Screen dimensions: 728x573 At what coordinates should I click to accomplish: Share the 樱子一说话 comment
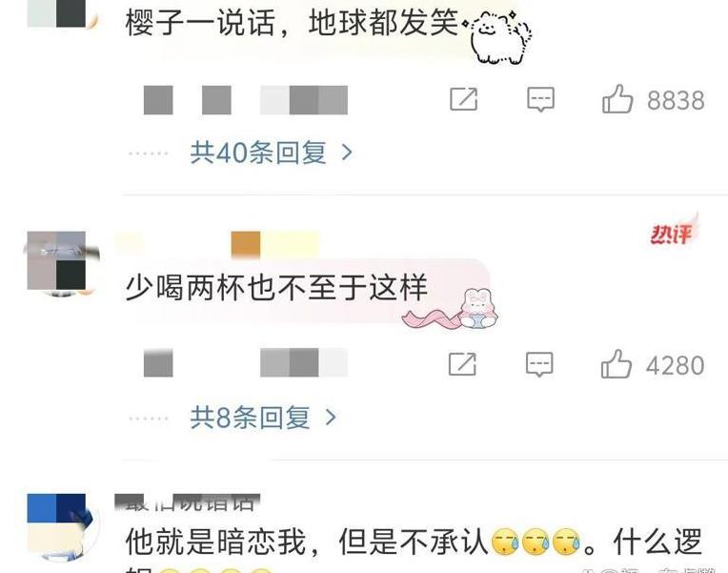click(x=463, y=99)
